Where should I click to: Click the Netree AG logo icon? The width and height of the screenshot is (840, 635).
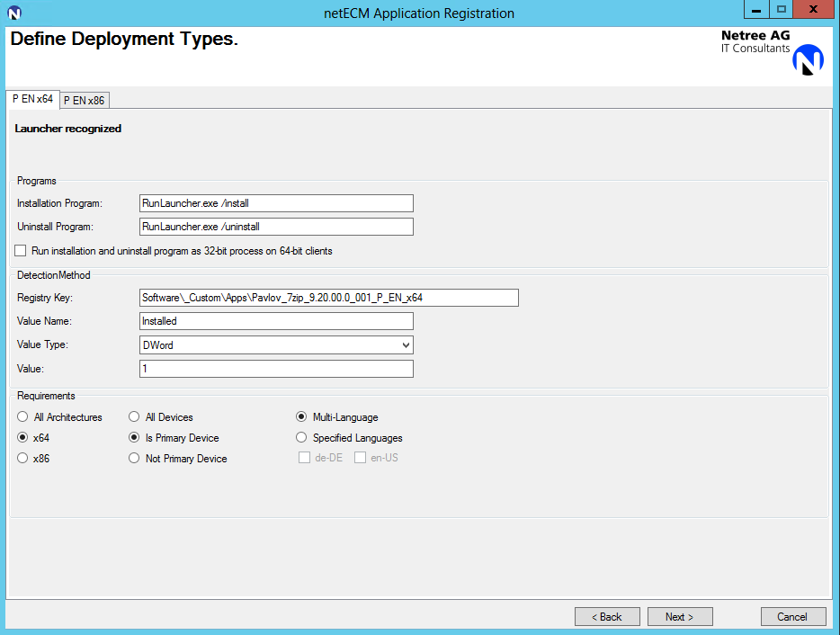tap(808, 59)
